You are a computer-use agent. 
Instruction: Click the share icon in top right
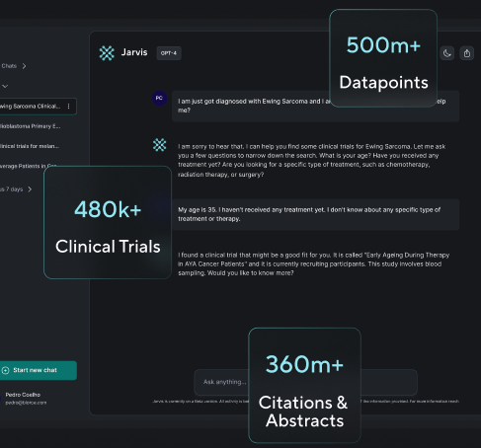coord(467,53)
